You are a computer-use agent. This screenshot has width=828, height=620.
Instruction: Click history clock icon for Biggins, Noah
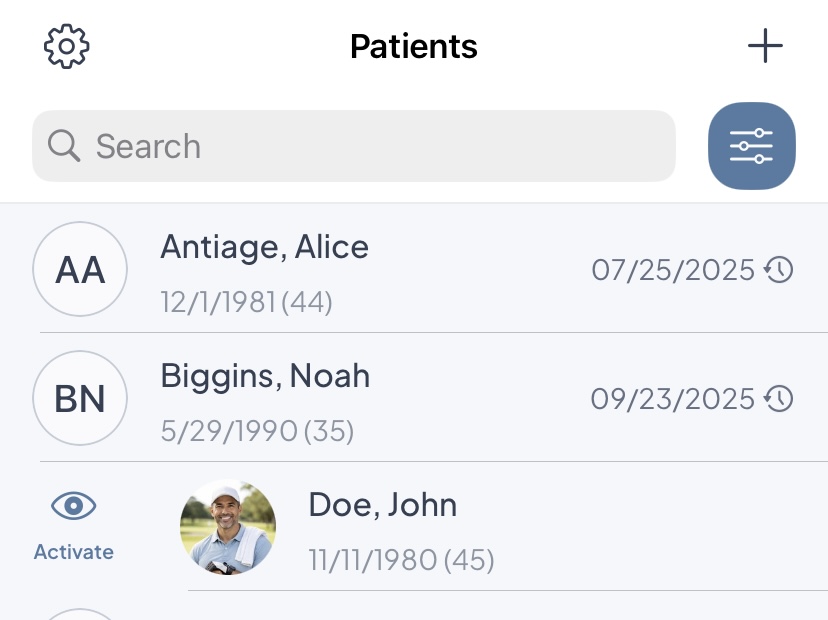(x=779, y=399)
